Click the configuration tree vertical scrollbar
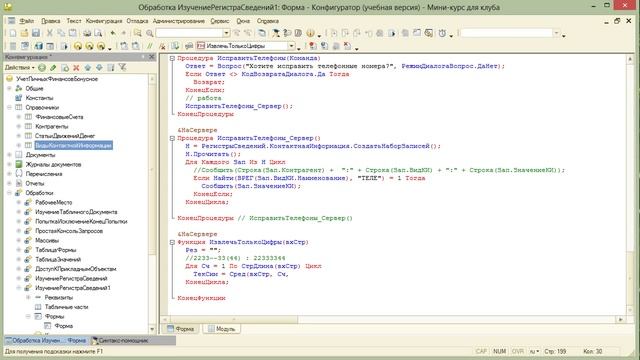 (x=152, y=204)
